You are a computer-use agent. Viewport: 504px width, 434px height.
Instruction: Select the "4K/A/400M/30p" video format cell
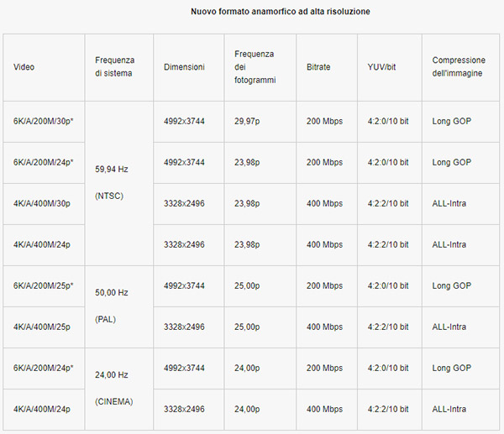coord(42,203)
